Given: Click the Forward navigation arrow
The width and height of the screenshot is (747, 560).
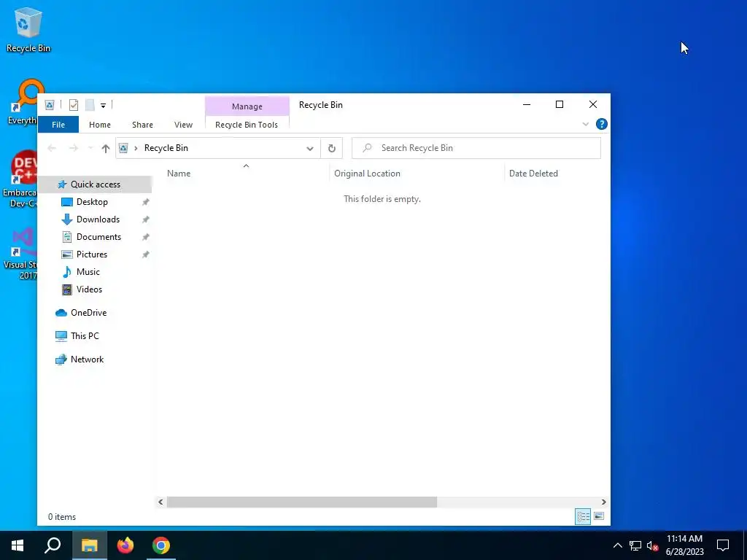Looking at the screenshot, I should pos(74,148).
